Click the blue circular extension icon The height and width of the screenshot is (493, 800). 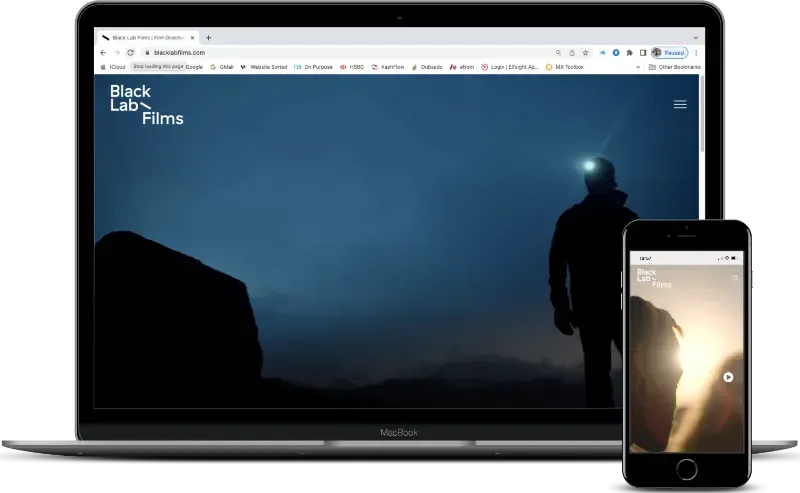coord(616,53)
